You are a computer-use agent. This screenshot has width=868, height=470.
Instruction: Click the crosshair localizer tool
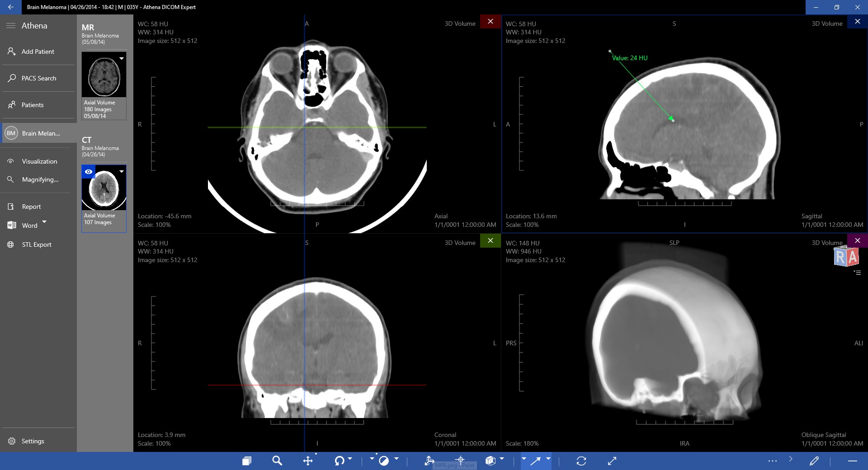coord(461,461)
